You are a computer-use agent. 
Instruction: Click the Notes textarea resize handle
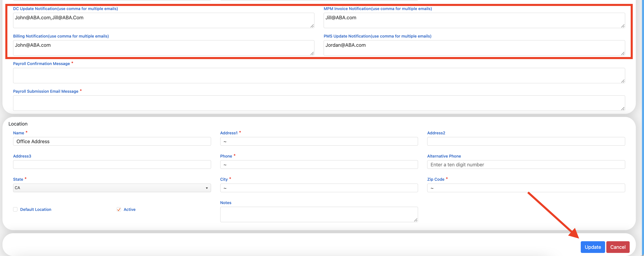coord(416,220)
